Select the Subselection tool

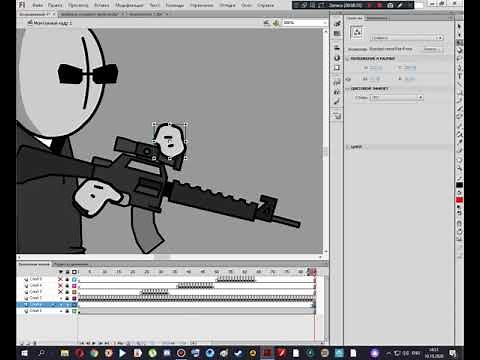[459, 34]
